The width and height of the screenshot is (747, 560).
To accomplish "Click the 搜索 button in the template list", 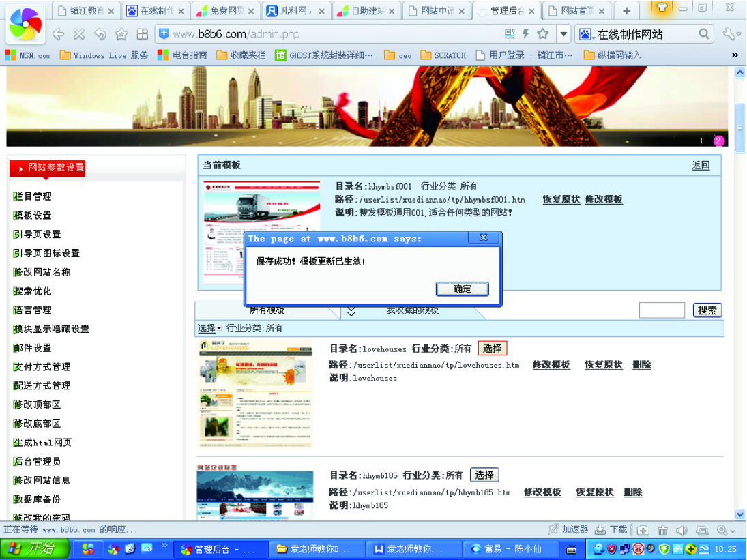I will (707, 310).
